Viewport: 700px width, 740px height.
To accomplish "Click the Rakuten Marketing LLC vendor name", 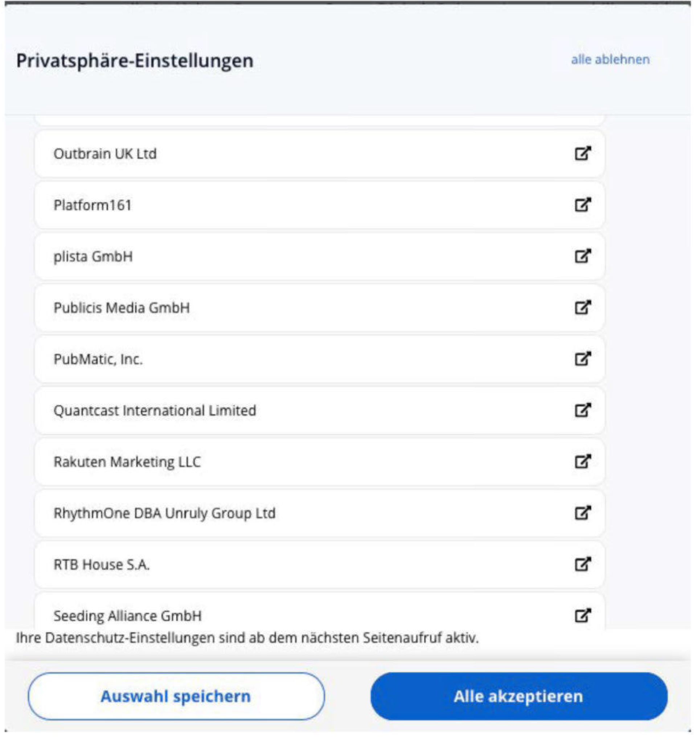I will point(127,462).
